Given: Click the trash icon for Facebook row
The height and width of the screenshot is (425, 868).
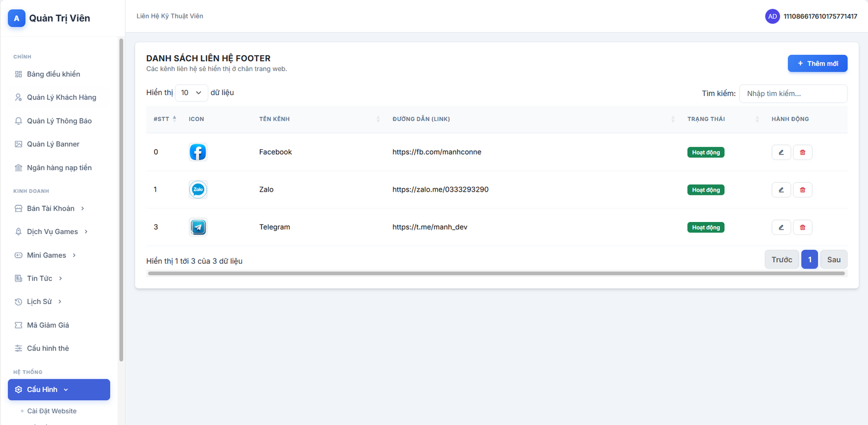Looking at the screenshot, I should pos(802,153).
